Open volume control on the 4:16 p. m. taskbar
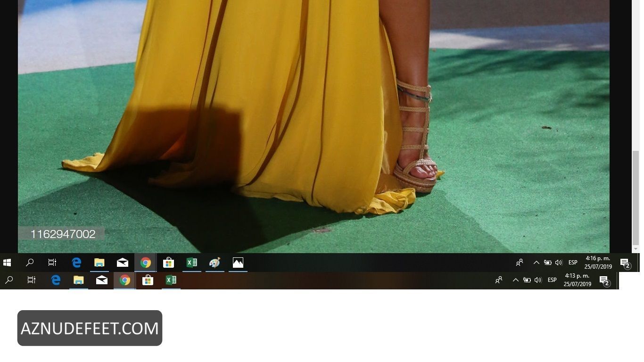This screenshot has width=644, height=362. [x=559, y=263]
